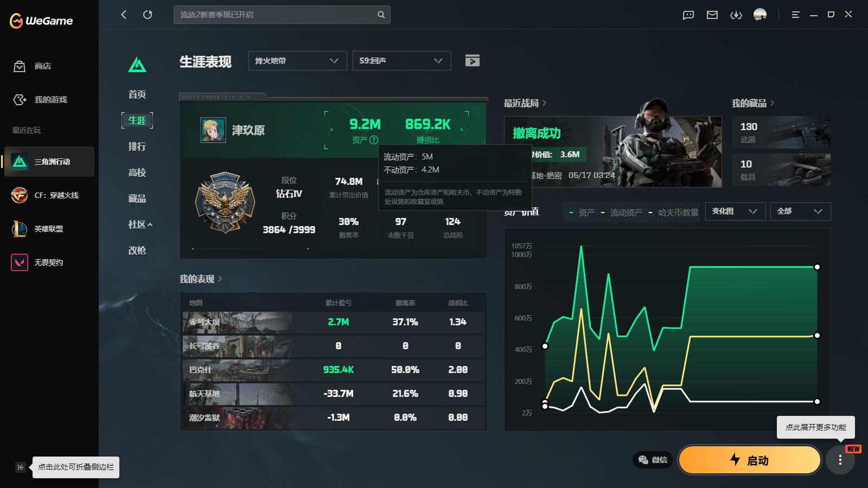Select 英雄联盟 game entry
Screen dimensions: 868x488
coord(49,229)
